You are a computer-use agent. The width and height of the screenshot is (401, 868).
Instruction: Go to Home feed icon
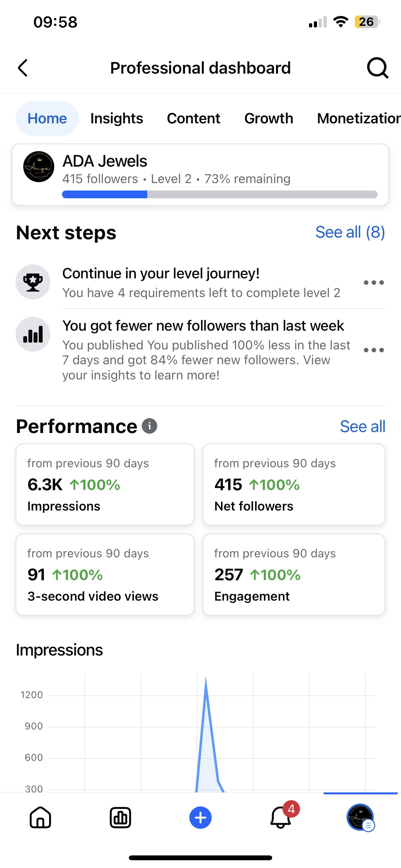coord(40,817)
